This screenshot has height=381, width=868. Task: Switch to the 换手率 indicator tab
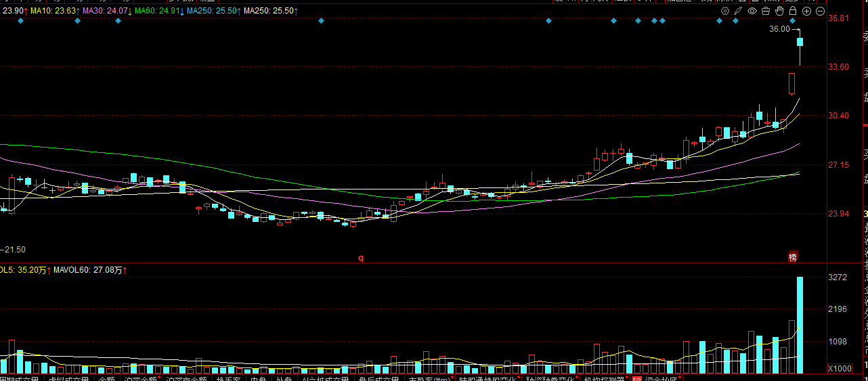point(228,380)
